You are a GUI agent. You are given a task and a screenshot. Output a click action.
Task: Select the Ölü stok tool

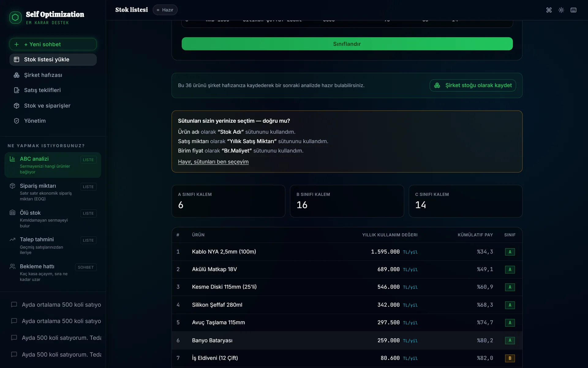tap(53, 219)
